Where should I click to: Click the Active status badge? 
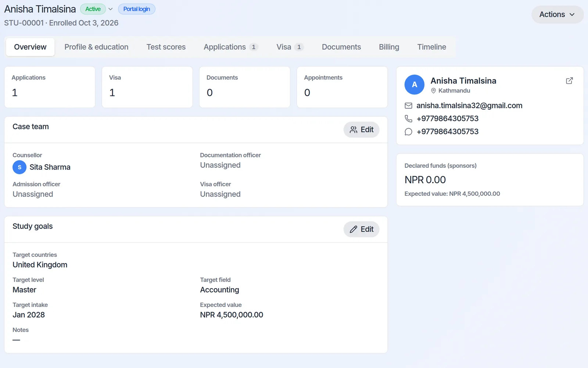(93, 9)
